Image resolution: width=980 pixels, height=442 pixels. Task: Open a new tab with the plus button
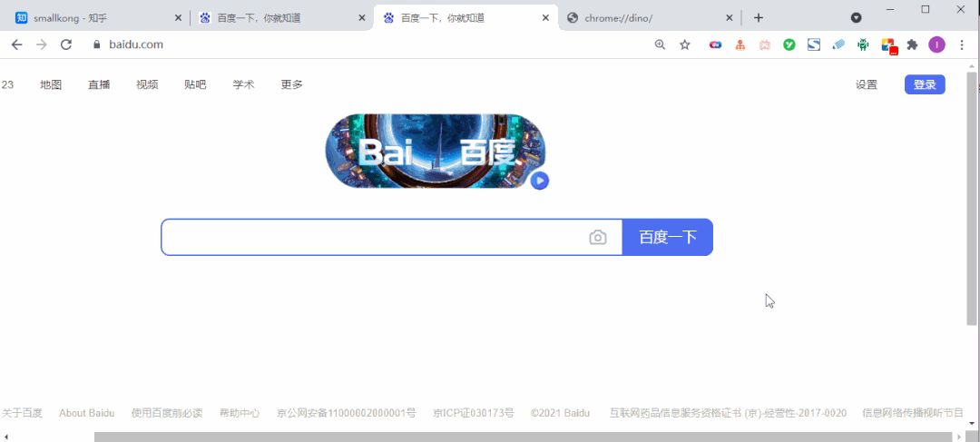758,18
